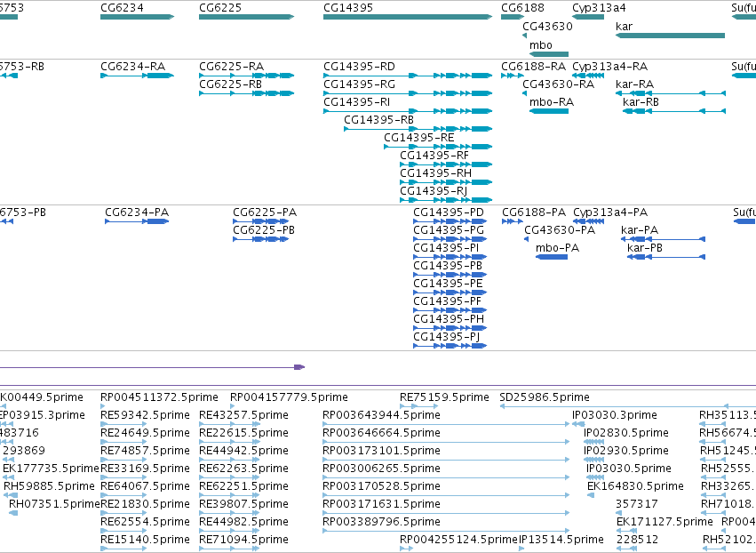Select transcript CG14395-RB

[x=379, y=120]
